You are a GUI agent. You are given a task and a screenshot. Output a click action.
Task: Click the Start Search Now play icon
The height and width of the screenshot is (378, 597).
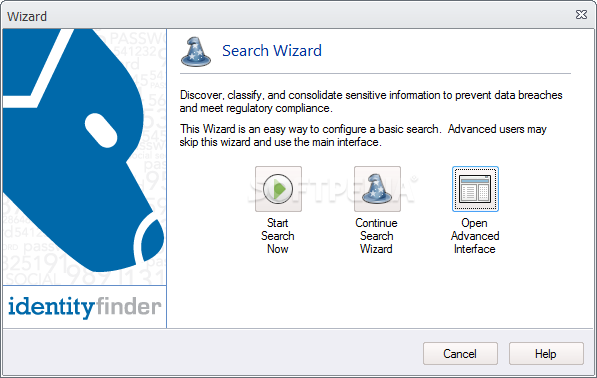click(x=278, y=189)
